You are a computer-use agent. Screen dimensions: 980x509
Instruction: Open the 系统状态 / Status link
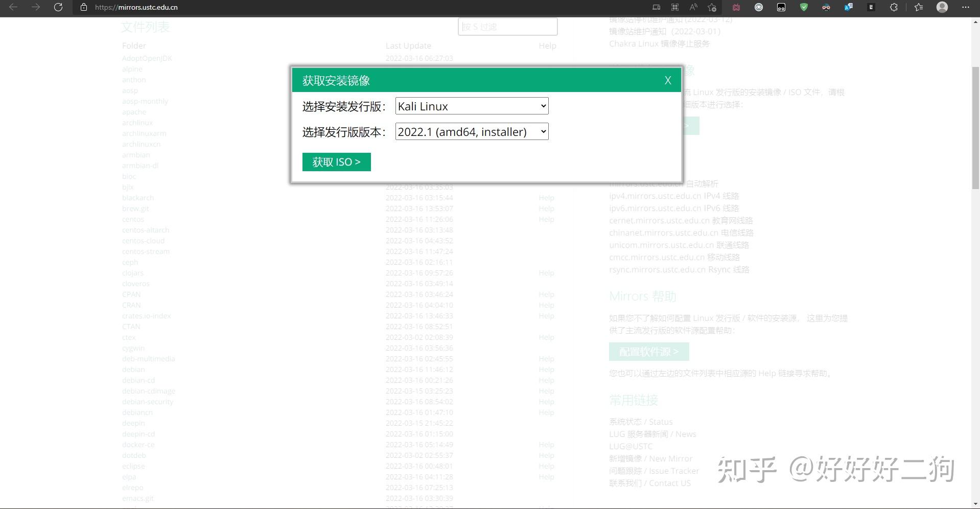click(x=641, y=422)
